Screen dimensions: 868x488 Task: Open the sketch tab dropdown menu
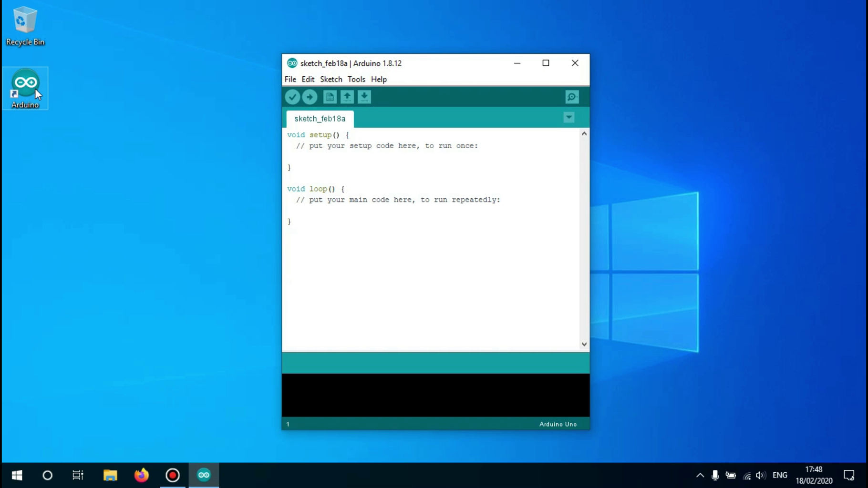pos(568,117)
